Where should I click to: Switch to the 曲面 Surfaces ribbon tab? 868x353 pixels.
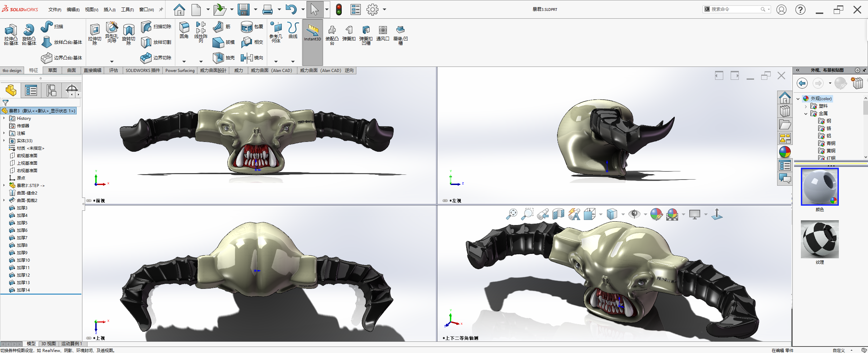[72, 70]
